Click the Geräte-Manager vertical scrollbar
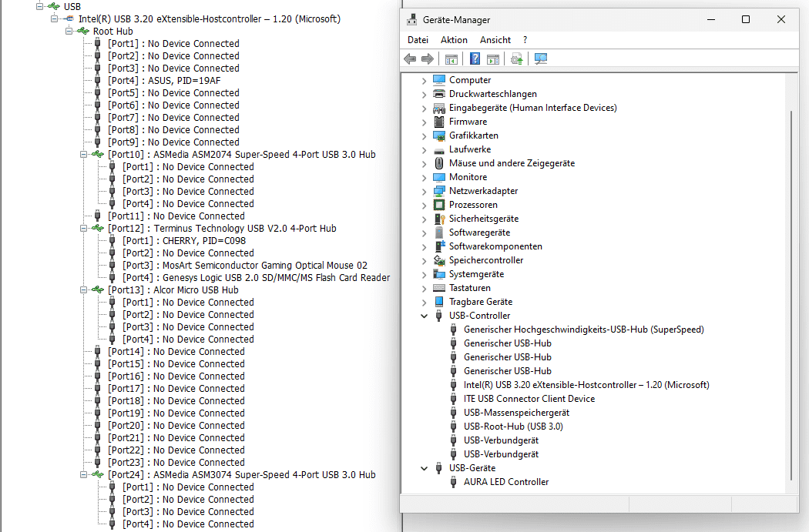This screenshot has height=532, width=809. pos(791,294)
